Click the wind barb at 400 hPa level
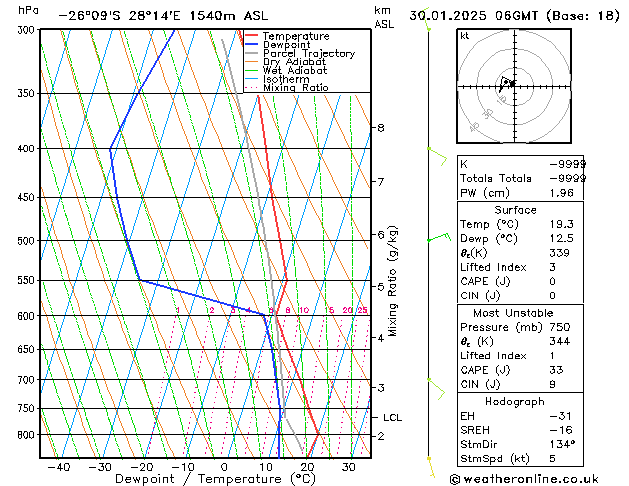Image resolution: width=629 pixels, height=486 pixels. pyautogui.click(x=437, y=156)
